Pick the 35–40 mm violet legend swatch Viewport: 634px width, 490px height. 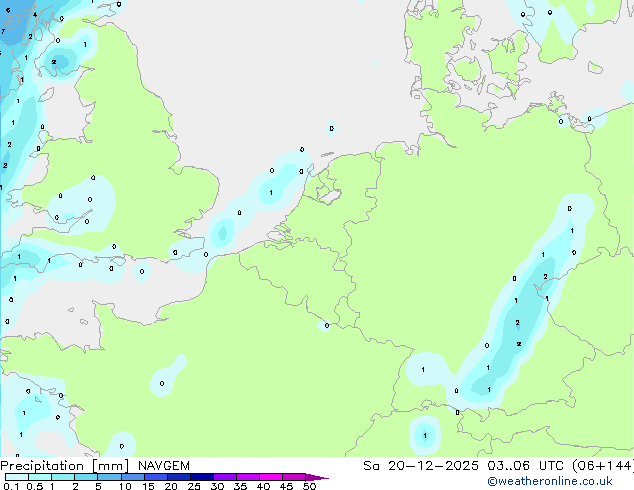[247, 477]
